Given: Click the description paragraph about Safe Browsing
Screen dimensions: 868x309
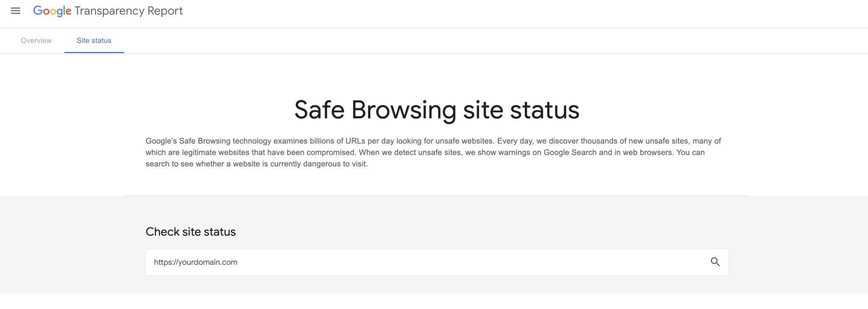Looking at the screenshot, I should coord(432,152).
